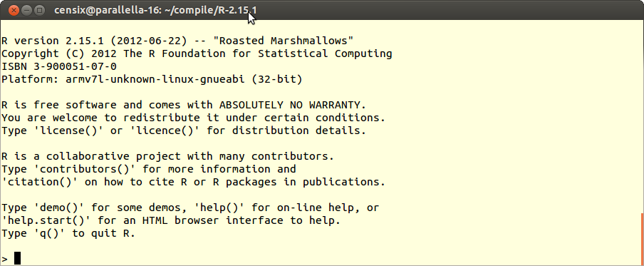Image resolution: width=644 pixels, height=266 pixels.
Task: Minimize the terminal window
Action: coord(26,10)
